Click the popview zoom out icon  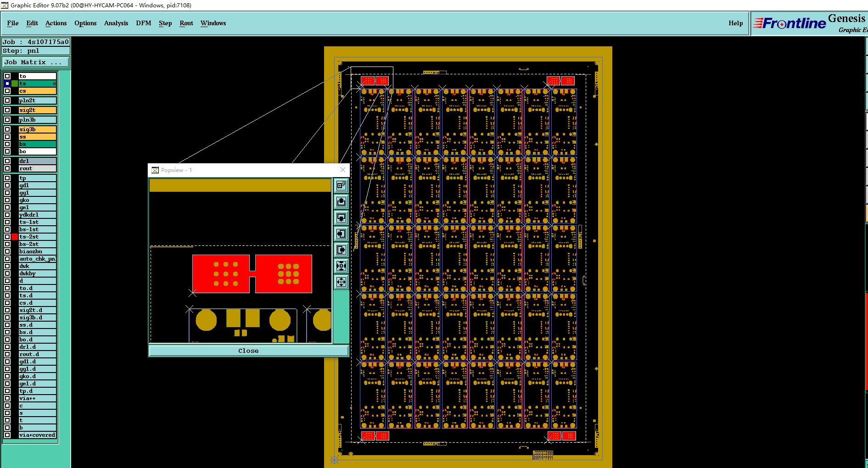coord(341,282)
